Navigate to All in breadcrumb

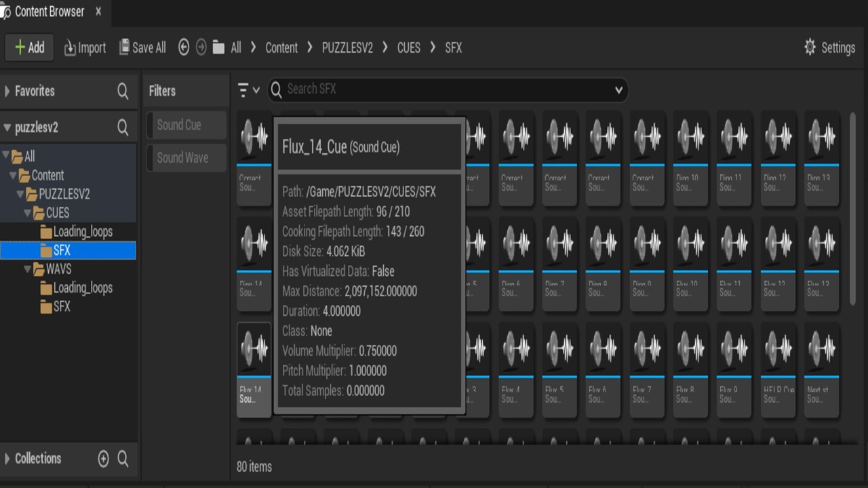(235, 47)
